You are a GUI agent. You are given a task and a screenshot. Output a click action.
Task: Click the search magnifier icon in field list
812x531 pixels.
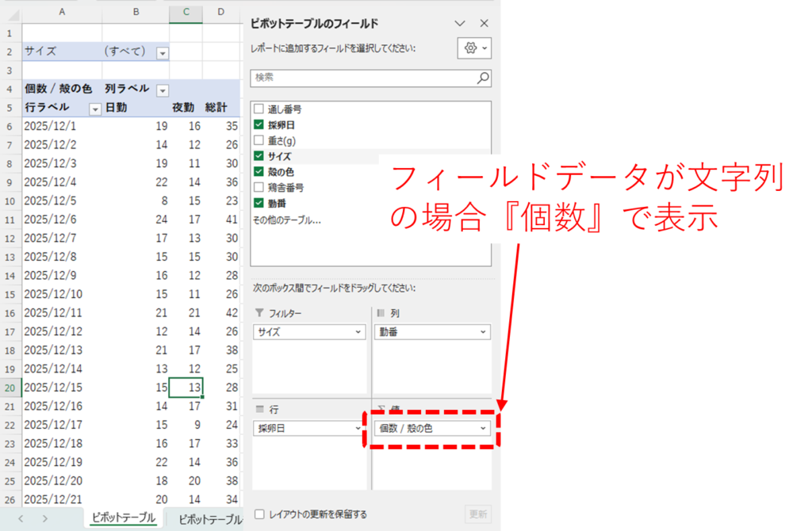click(482, 78)
